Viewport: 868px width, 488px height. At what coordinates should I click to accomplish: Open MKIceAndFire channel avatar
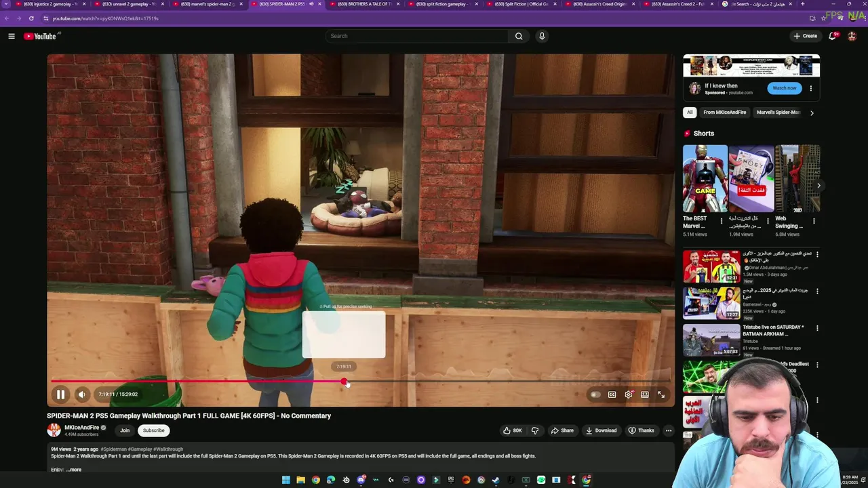pyautogui.click(x=54, y=430)
